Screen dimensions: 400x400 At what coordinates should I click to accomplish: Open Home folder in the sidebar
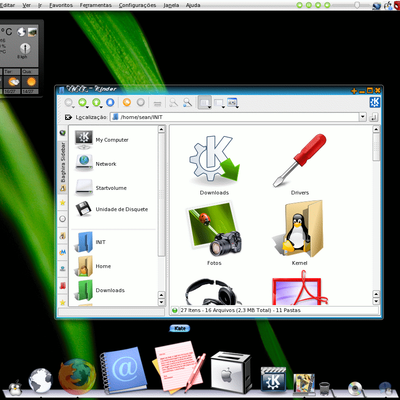94,266
